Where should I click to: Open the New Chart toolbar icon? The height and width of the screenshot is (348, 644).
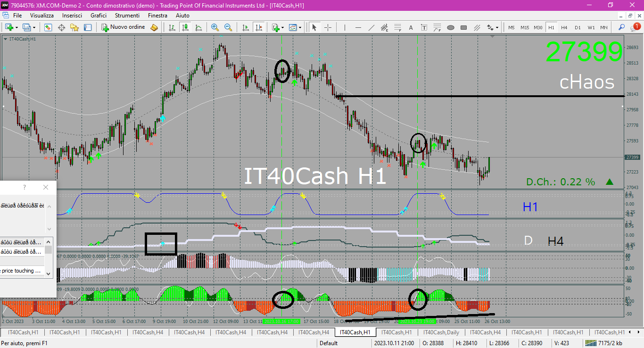(x=9, y=27)
